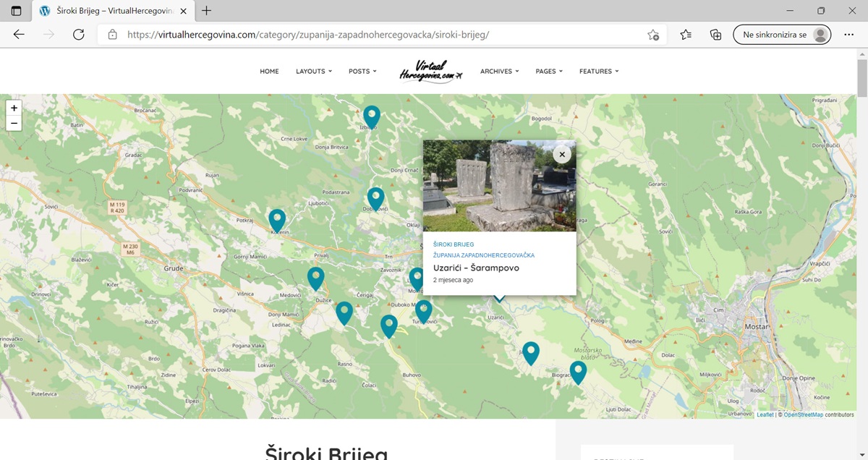Expand the LAYOUTS dropdown menu

(x=314, y=72)
